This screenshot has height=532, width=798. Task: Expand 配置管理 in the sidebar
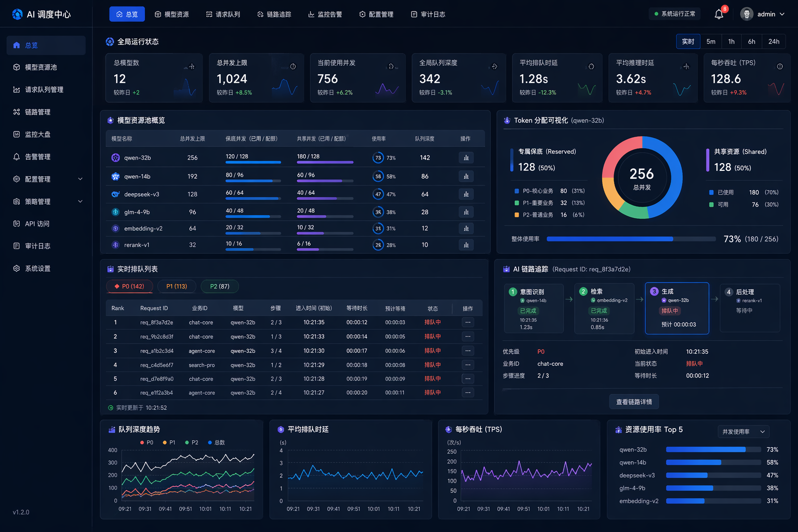80,179
